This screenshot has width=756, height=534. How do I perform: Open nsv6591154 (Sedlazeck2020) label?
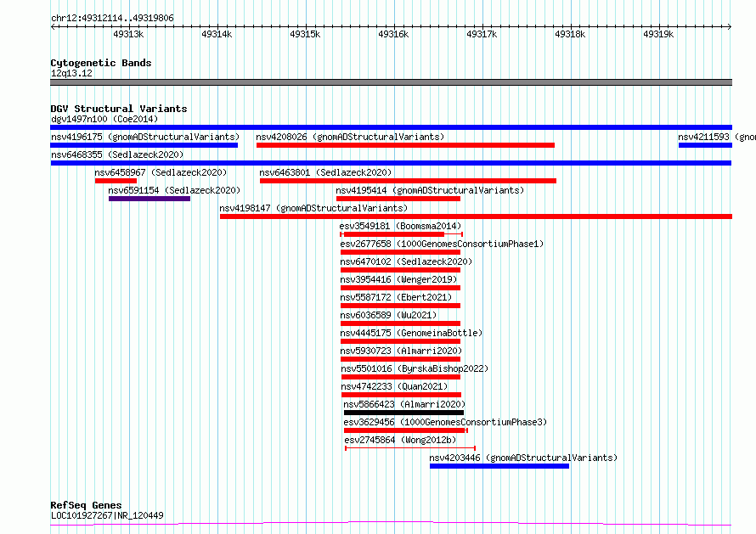[x=174, y=190]
